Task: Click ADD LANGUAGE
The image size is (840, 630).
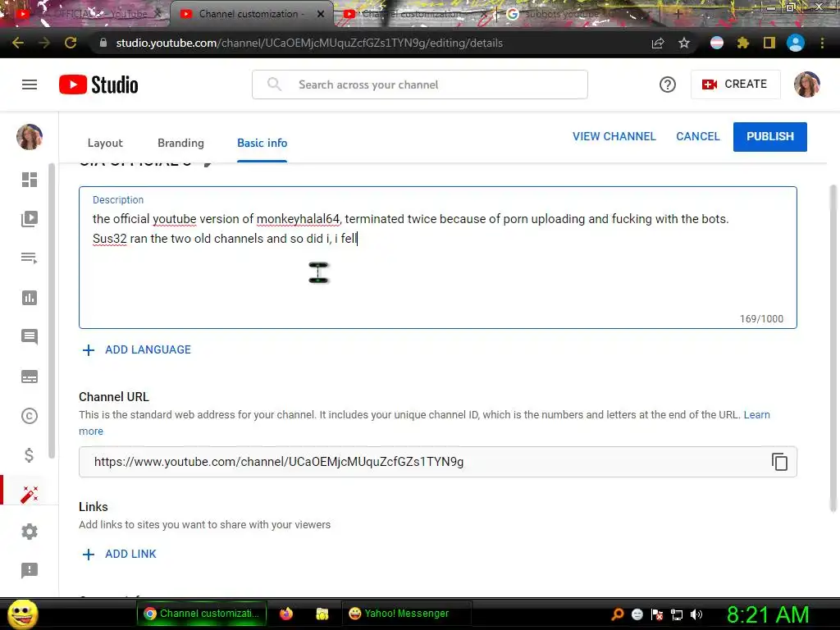Action: [137, 349]
